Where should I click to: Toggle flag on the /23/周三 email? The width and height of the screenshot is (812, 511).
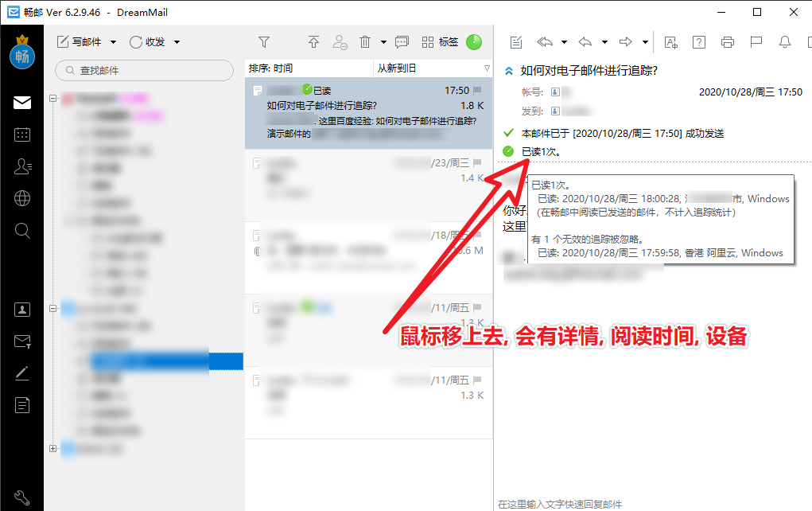(477, 162)
